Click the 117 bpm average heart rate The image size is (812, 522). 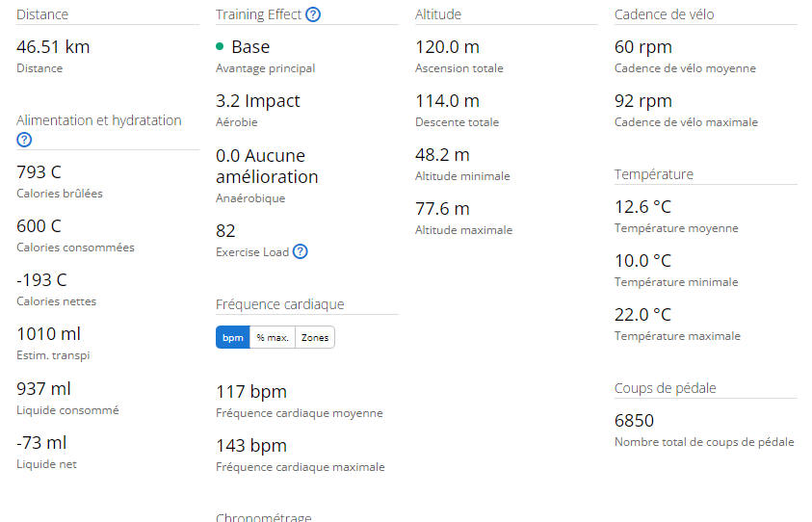(251, 391)
